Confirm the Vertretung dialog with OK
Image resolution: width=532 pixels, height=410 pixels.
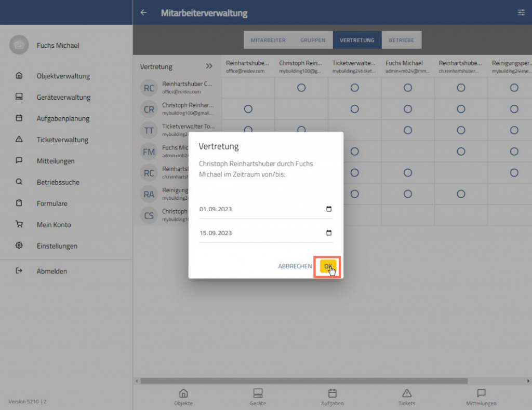(x=328, y=266)
